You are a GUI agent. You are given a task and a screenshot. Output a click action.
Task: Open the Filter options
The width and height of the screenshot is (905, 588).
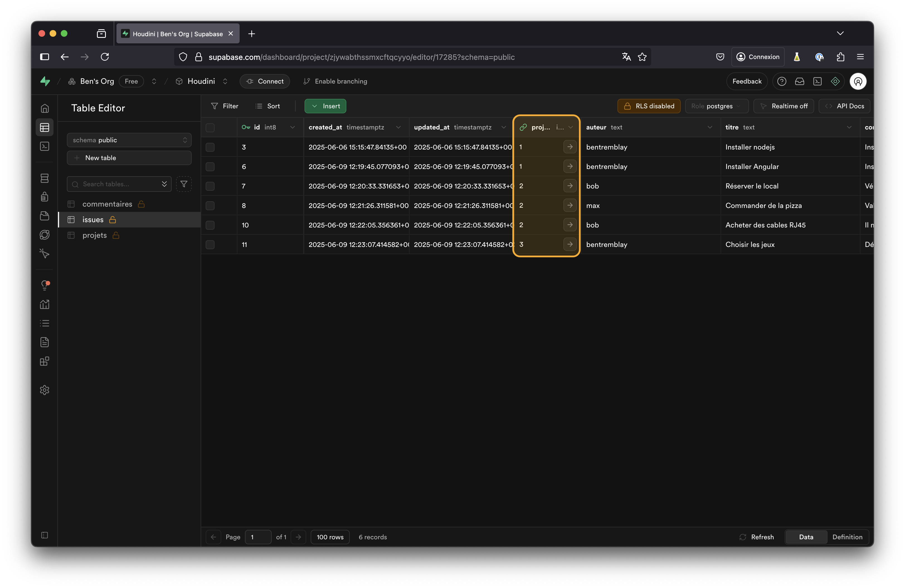click(x=225, y=106)
